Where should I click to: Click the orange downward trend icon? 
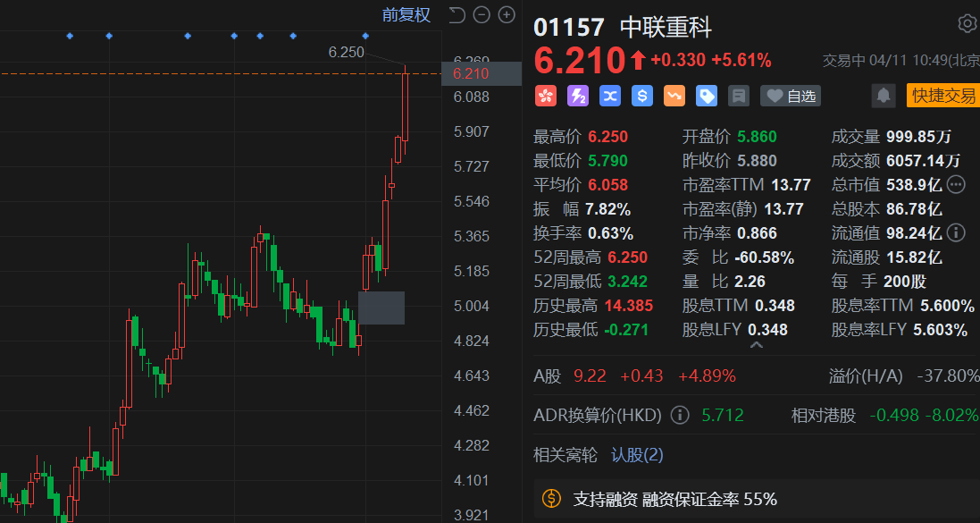(x=674, y=96)
